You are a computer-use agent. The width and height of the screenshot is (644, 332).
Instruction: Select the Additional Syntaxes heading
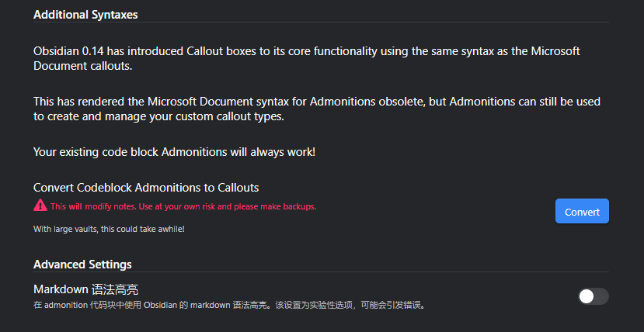(85, 15)
